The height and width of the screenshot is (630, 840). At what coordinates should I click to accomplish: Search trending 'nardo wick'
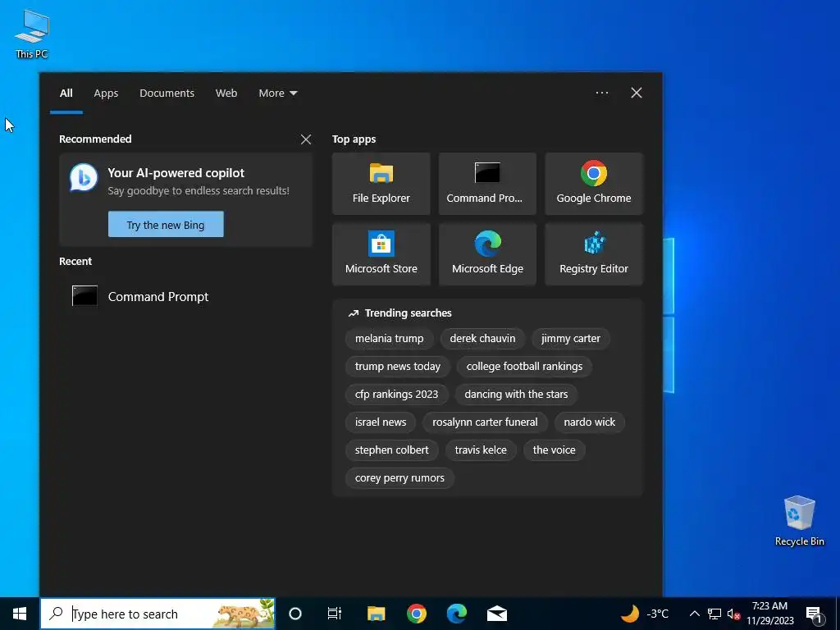[589, 422]
